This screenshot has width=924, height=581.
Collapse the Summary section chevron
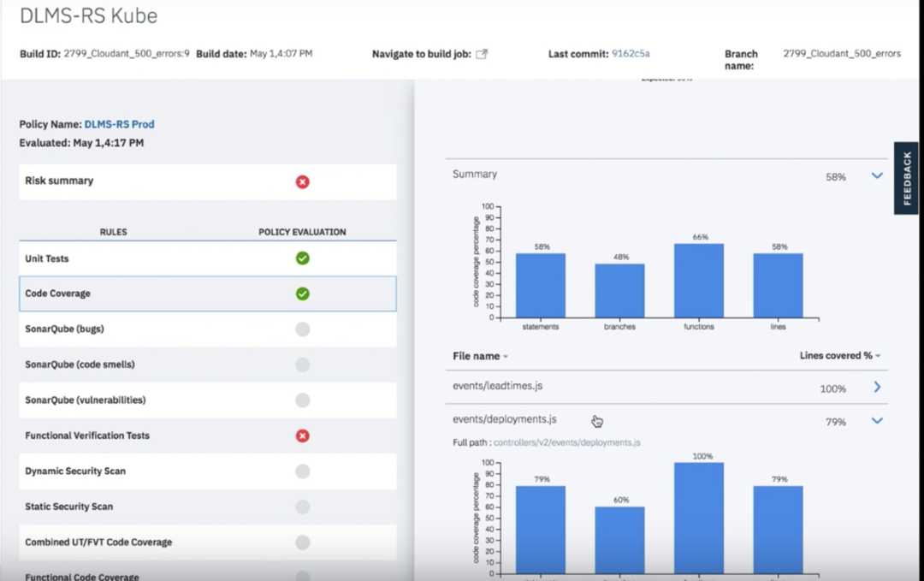coord(876,175)
